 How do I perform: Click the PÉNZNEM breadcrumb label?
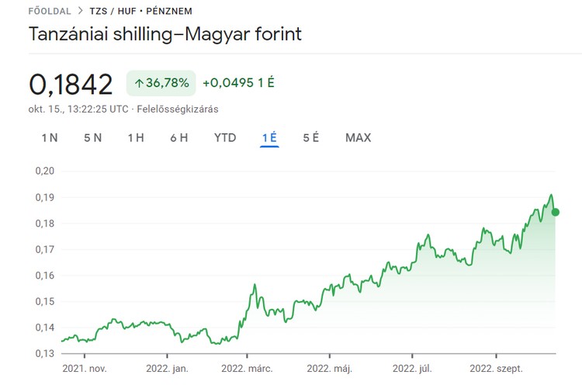click(x=168, y=12)
